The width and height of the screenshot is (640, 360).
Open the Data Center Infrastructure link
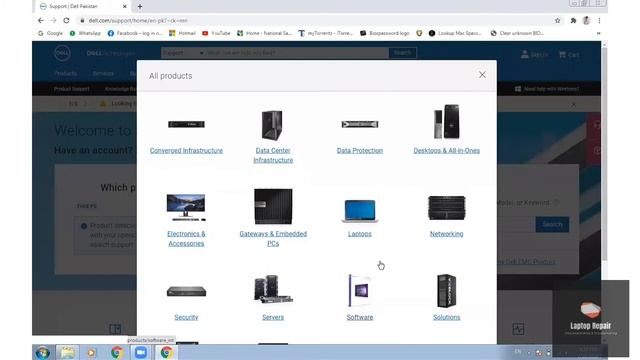[273, 156]
